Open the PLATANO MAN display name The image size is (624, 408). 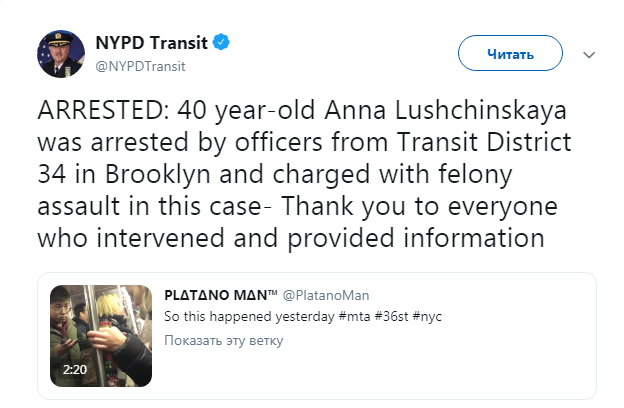click(x=221, y=295)
